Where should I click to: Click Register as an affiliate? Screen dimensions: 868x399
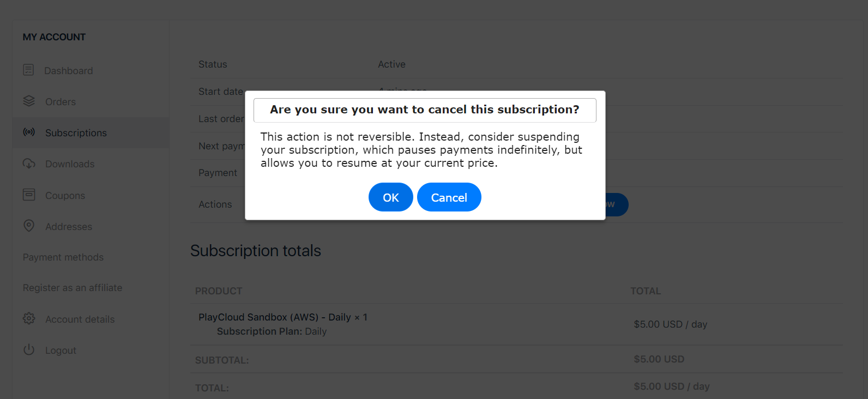pos(72,287)
